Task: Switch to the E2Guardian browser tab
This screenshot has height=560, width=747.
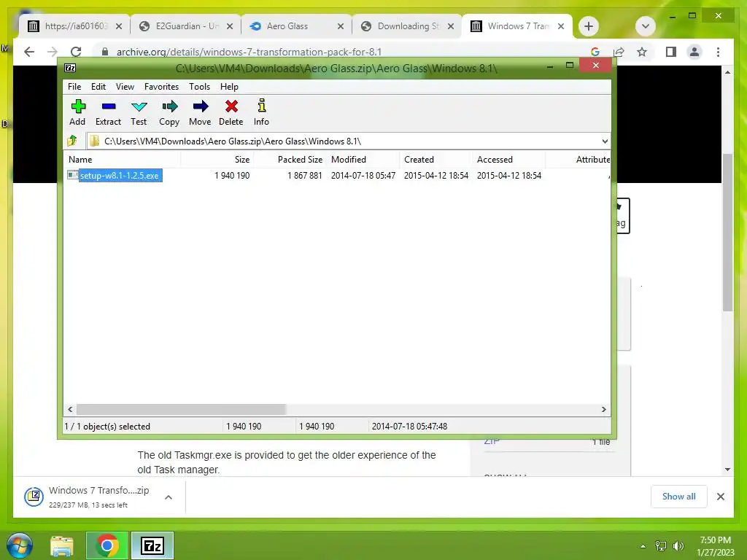Action: pos(186,26)
